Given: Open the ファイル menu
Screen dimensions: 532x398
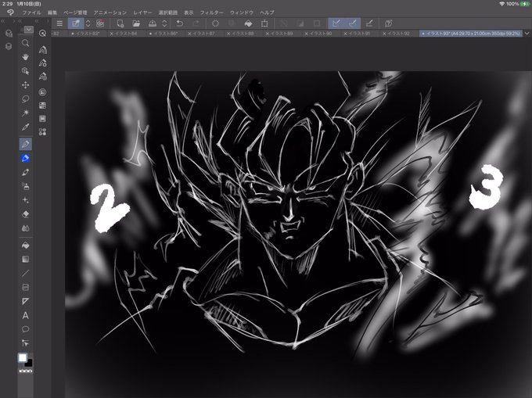Looking at the screenshot, I should point(31,13).
